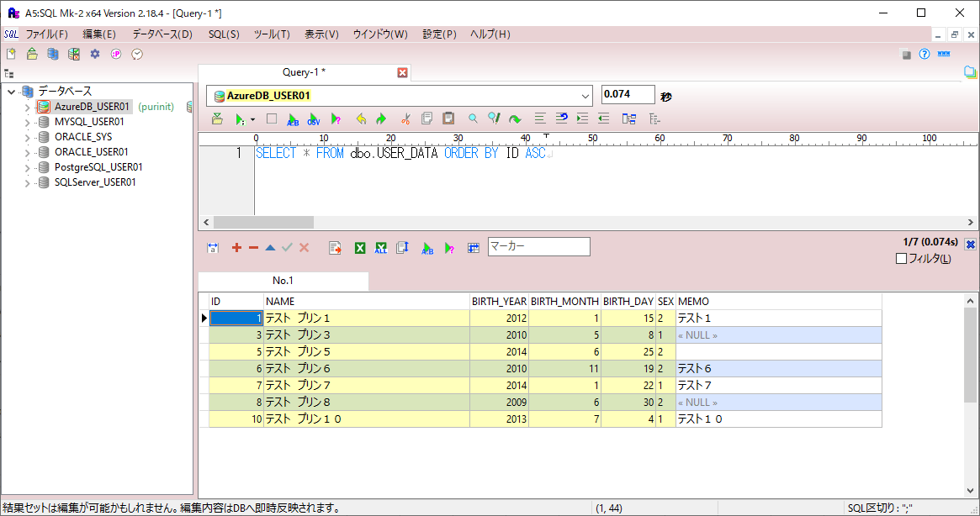Export result grid to Excel
The image size is (980, 516).
[360, 248]
